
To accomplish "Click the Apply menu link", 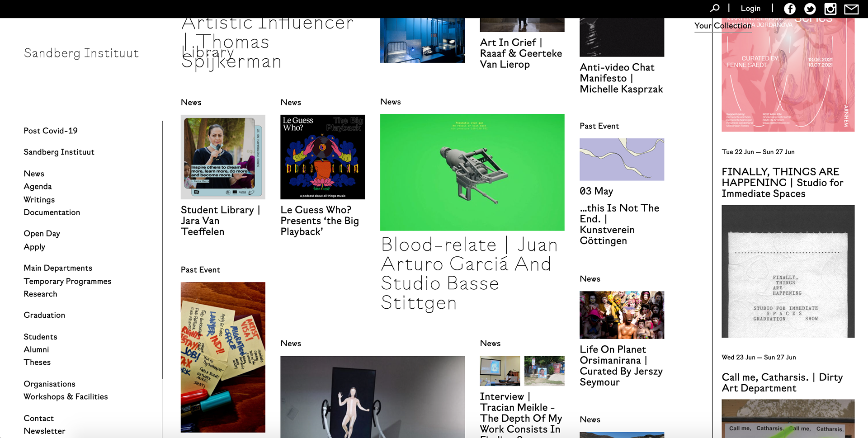I will (x=34, y=247).
